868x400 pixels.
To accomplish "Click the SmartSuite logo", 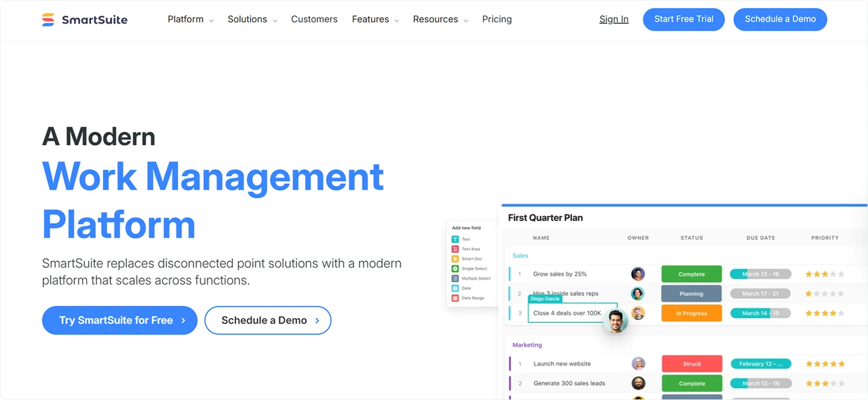I will point(84,20).
